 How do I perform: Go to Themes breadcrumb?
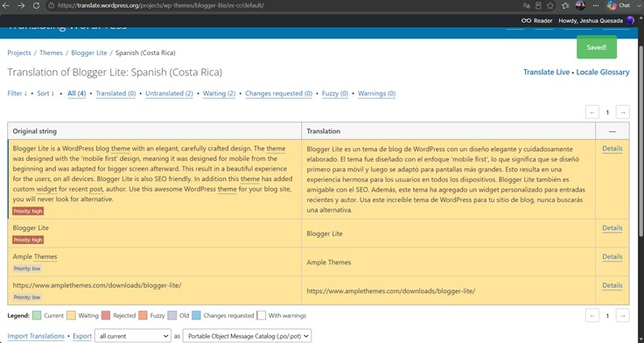(51, 52)
